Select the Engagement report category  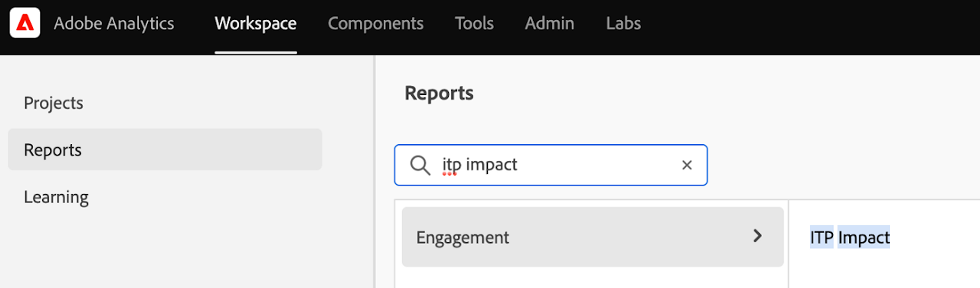[x=463, y=237]
